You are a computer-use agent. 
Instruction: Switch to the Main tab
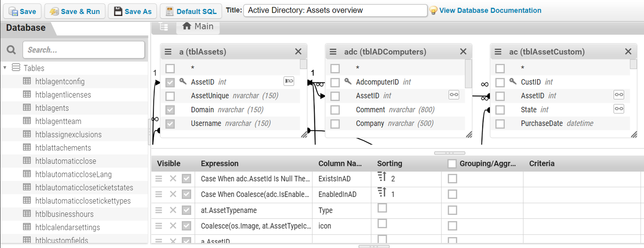[x=198, y=26]
